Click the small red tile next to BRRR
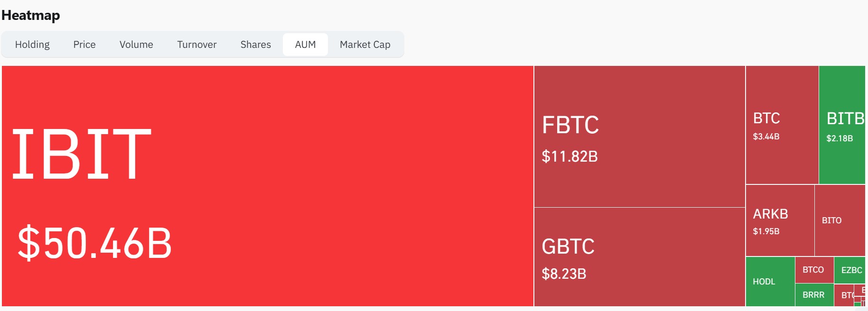This screenshot has width=868, height=311. pos(844,295)
